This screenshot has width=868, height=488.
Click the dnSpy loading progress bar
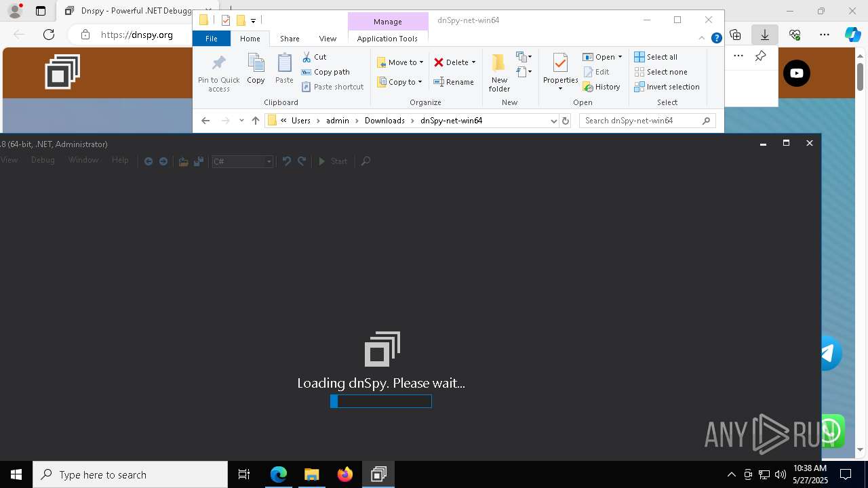tap(381, 401)
